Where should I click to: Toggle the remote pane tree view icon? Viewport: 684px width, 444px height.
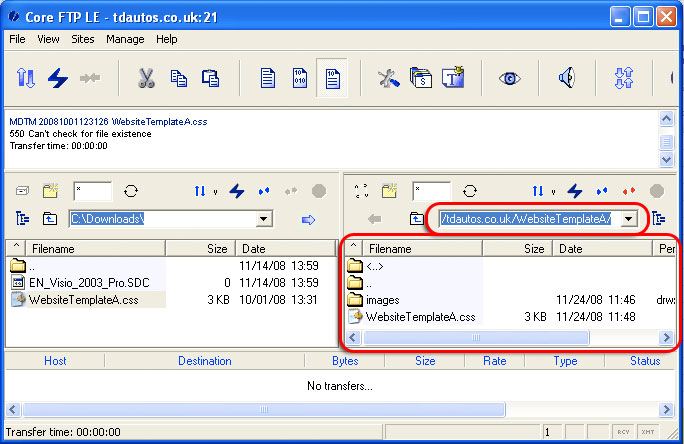click(659, 219)
